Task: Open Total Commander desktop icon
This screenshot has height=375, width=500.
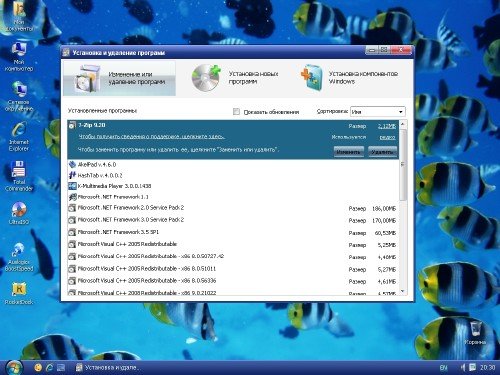Action: coord(19,176)
